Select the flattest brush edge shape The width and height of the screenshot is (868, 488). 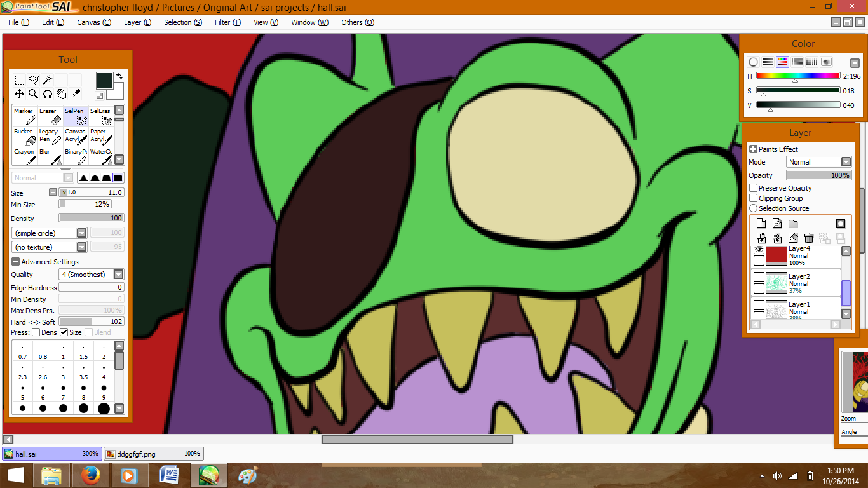(118, 178)
